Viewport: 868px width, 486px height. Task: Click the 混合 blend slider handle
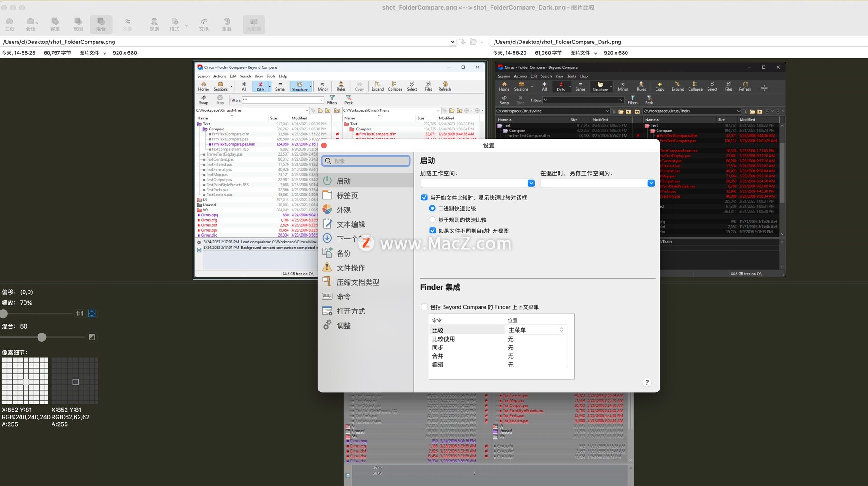42,337
